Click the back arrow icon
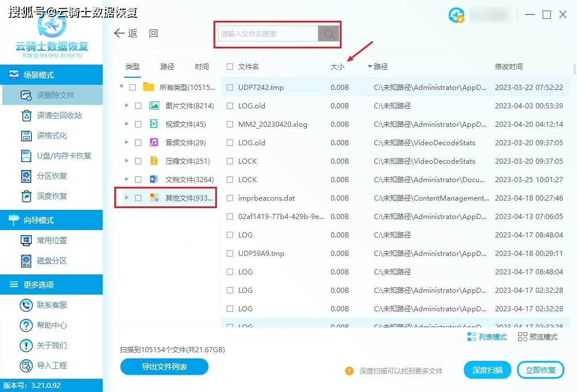The image size is (577, 392). point(119,33)
